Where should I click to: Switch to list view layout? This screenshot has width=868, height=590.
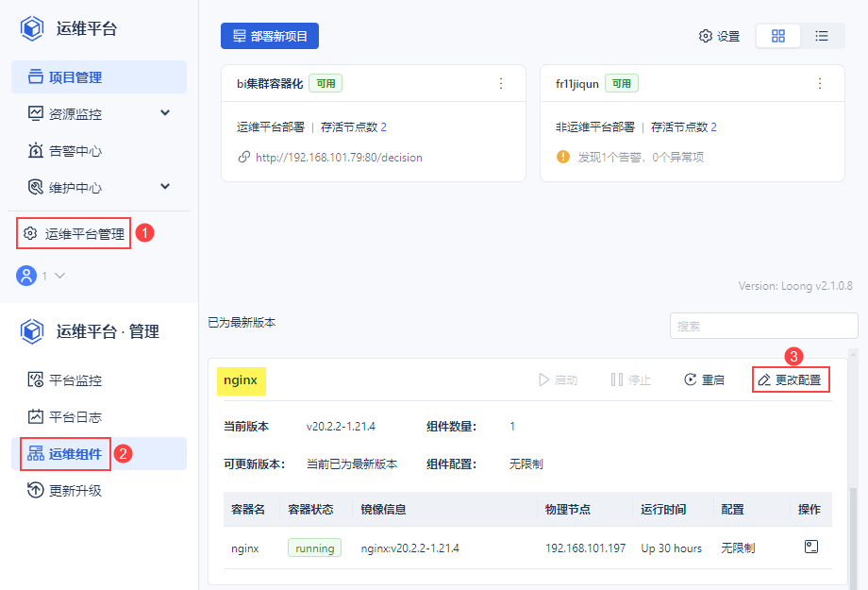[822, 35]
